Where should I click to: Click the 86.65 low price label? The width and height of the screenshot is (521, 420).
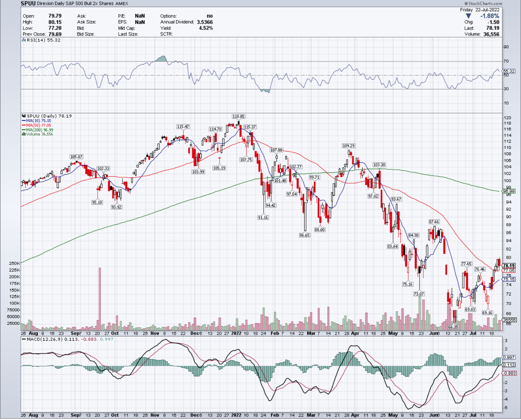tap(305, 235)
